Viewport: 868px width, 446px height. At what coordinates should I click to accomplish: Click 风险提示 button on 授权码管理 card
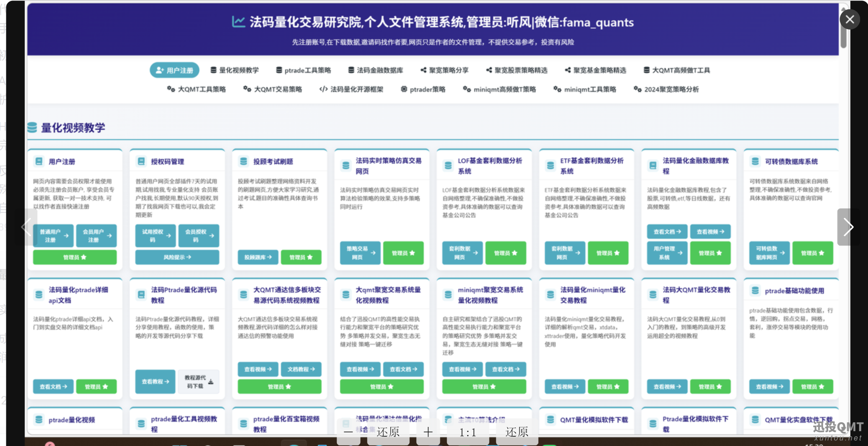(177, 257)
